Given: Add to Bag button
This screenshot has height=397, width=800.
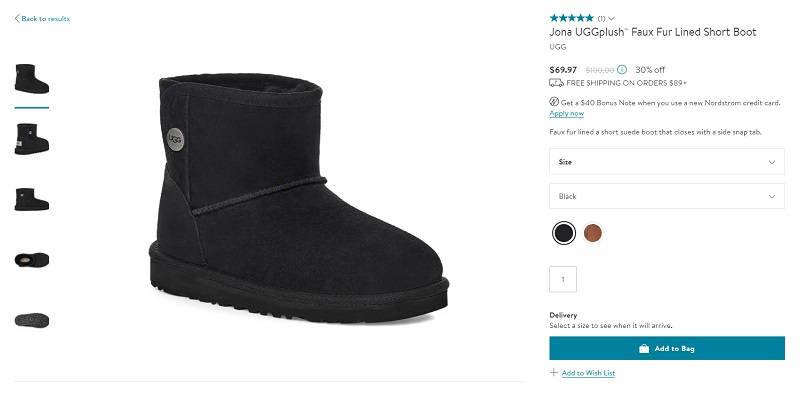Looking at the screenshot, I should pyautogui.click(x=667, y=349).
